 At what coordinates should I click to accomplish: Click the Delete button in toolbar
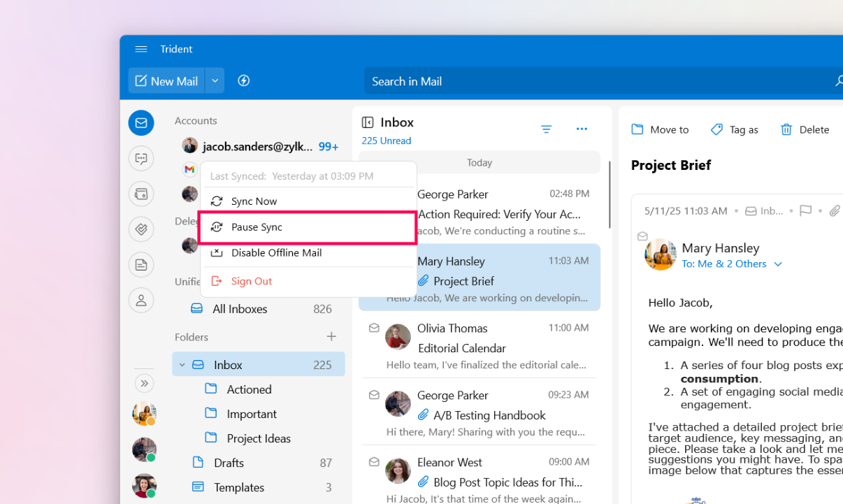pos(805,129)
